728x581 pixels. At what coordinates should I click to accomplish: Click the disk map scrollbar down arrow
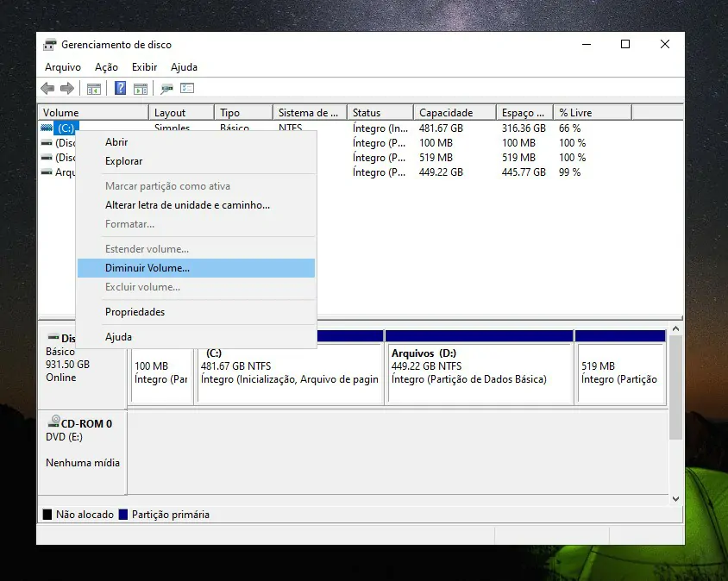coord(676,499)
